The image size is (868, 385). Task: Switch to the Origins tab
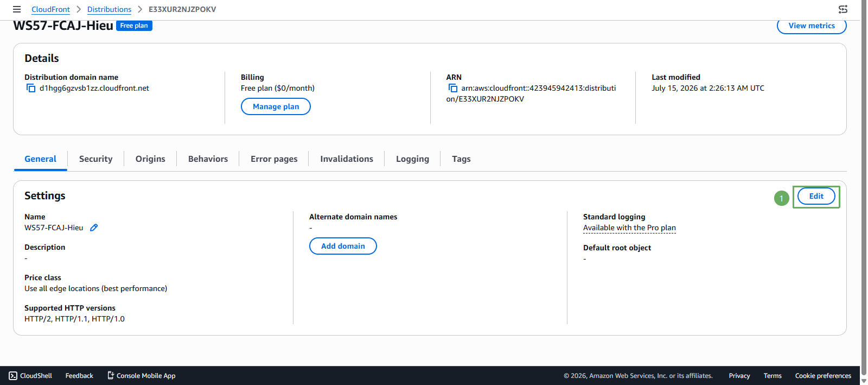[150, 159]
